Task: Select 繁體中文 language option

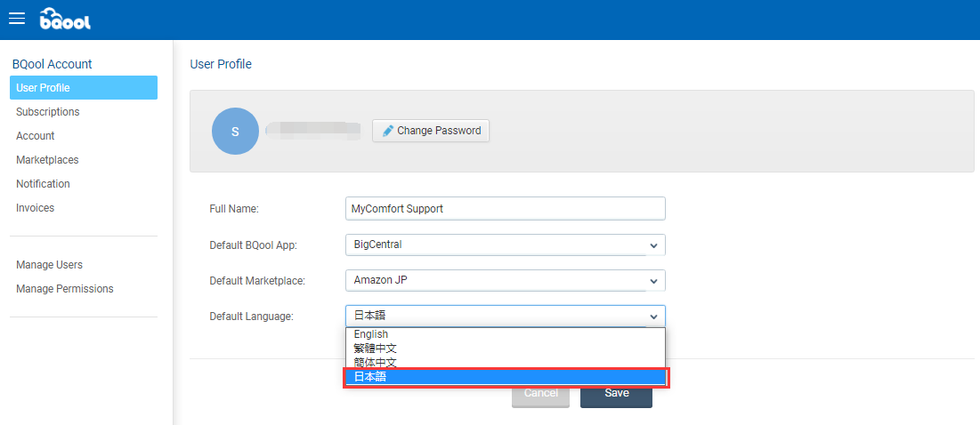Action: tap(505, 349)
